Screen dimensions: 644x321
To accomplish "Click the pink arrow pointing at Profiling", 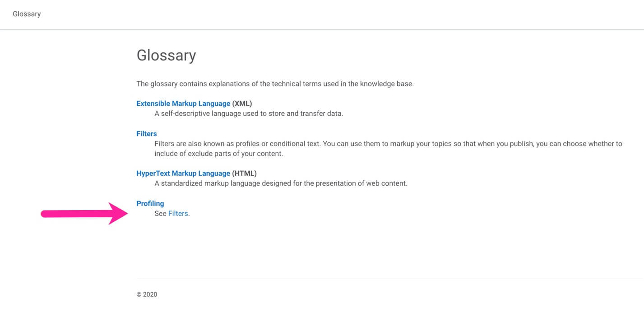I will point(83,213).
